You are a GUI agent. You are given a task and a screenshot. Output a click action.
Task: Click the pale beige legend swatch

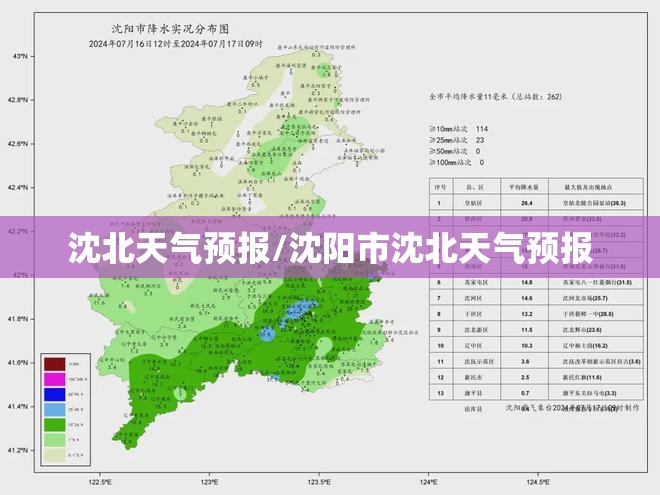[x=55, y=455]
